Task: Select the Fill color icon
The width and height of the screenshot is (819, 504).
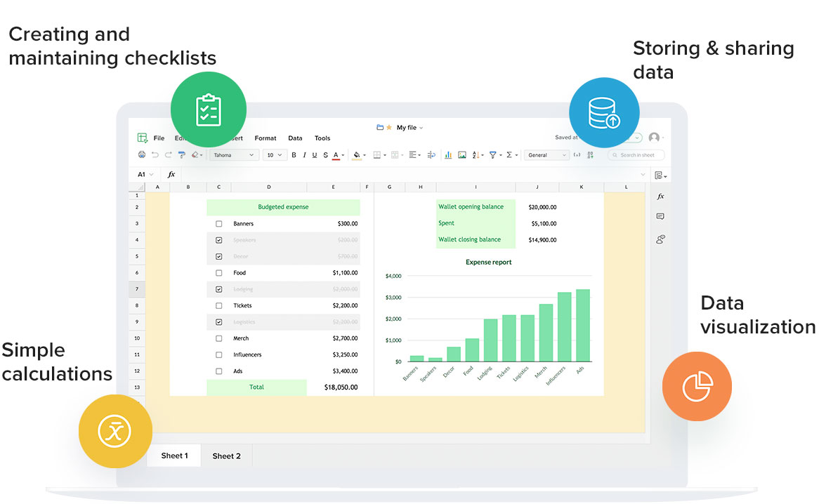Action: coord(358,154)
